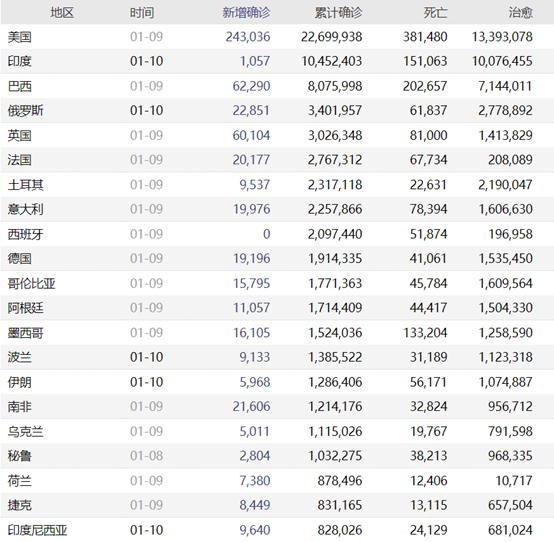The image size is (554, 542).
Task: Click the 累计确诊 column header
Action: [x=338, y=13]
